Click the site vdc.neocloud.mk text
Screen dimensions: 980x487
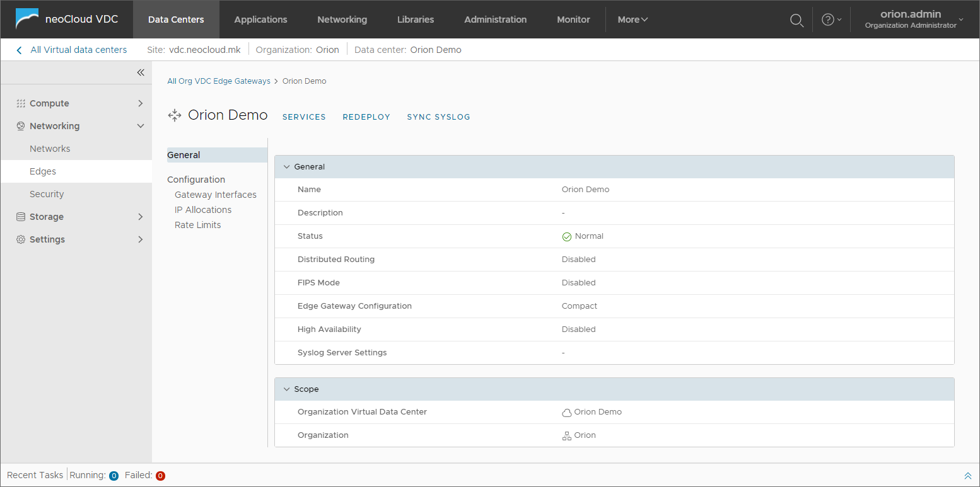coord(205,50)
